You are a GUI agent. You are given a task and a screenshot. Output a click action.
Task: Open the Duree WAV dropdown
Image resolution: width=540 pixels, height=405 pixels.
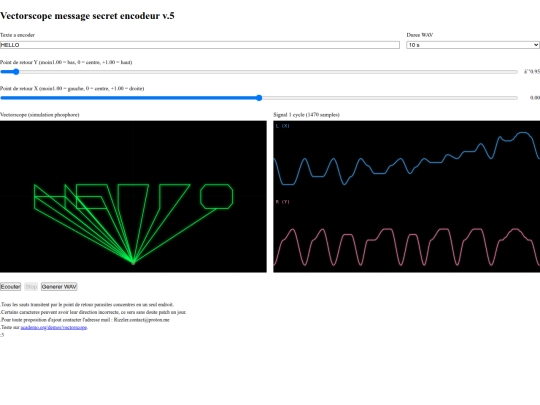pos(473,45)
